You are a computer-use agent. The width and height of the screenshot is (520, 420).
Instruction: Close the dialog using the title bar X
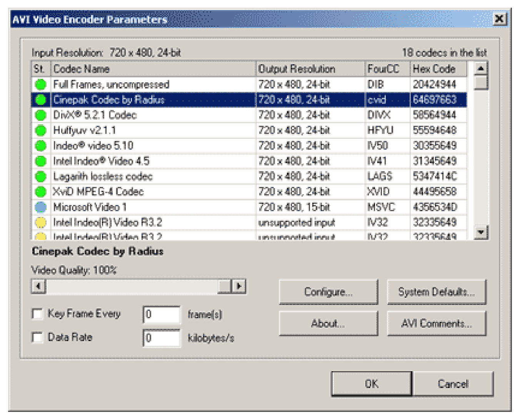pyautogui.click(x=499, y=19)
